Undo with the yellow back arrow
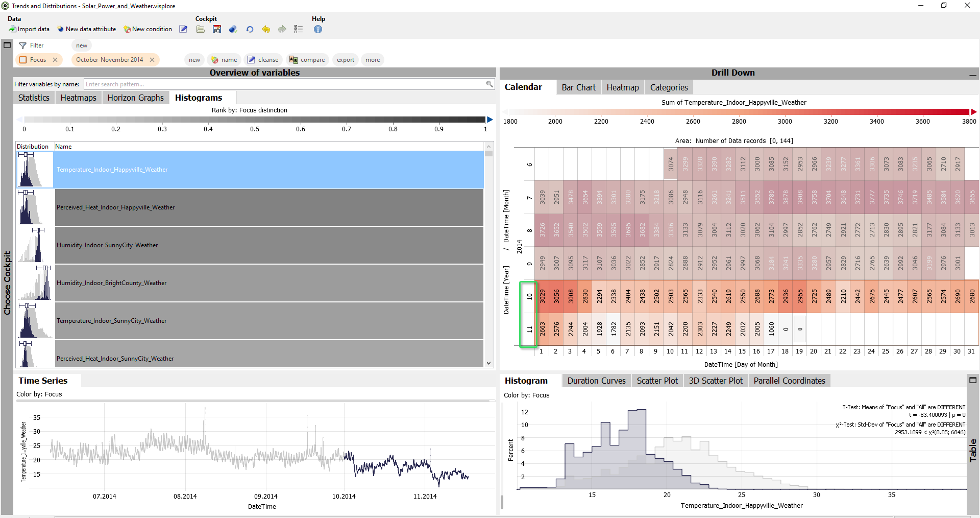This screenshot has height=518, width=980. 266,29
